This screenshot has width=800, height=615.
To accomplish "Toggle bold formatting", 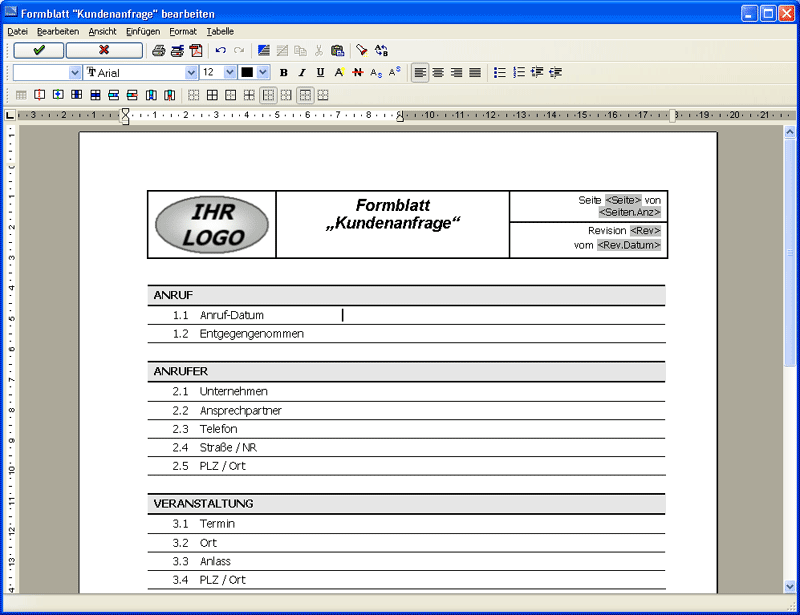I will (x=283, y=72).
